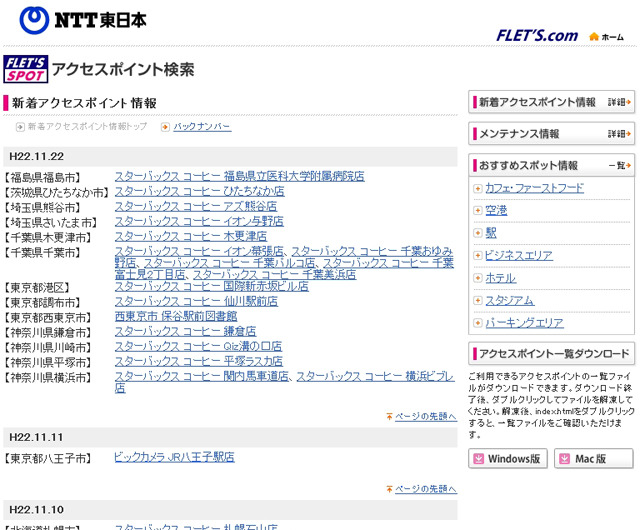640x530 pixels.
Task: Select 【千葉県千葉市】 location text
Action: [42, 253]
